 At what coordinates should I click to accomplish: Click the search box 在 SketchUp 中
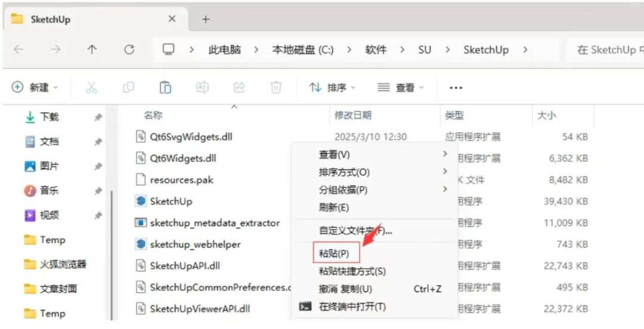[605, 49]
